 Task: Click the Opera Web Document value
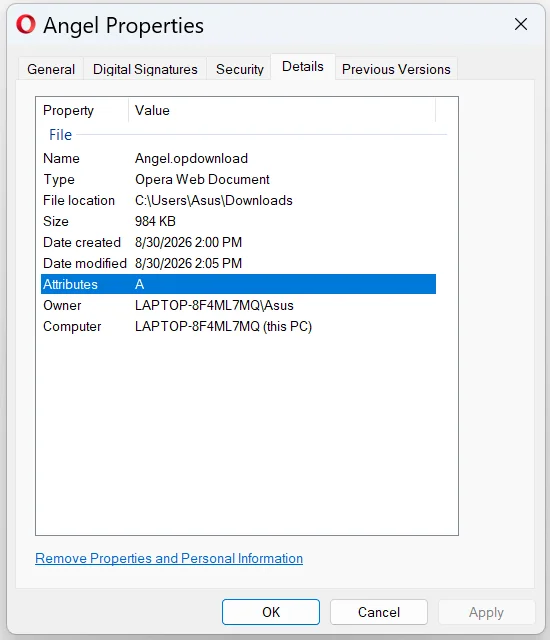pos(202,180)
